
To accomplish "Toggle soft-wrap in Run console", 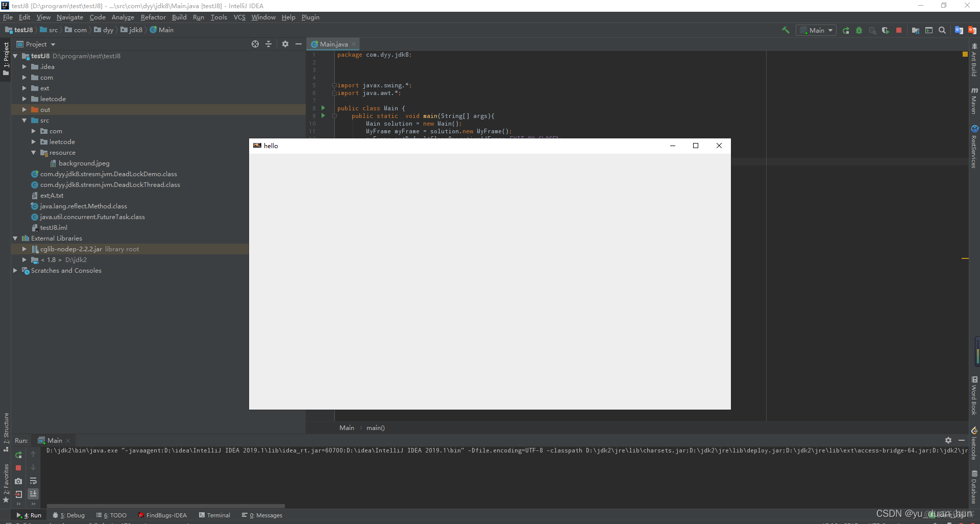I will click(x=33, y=481).
